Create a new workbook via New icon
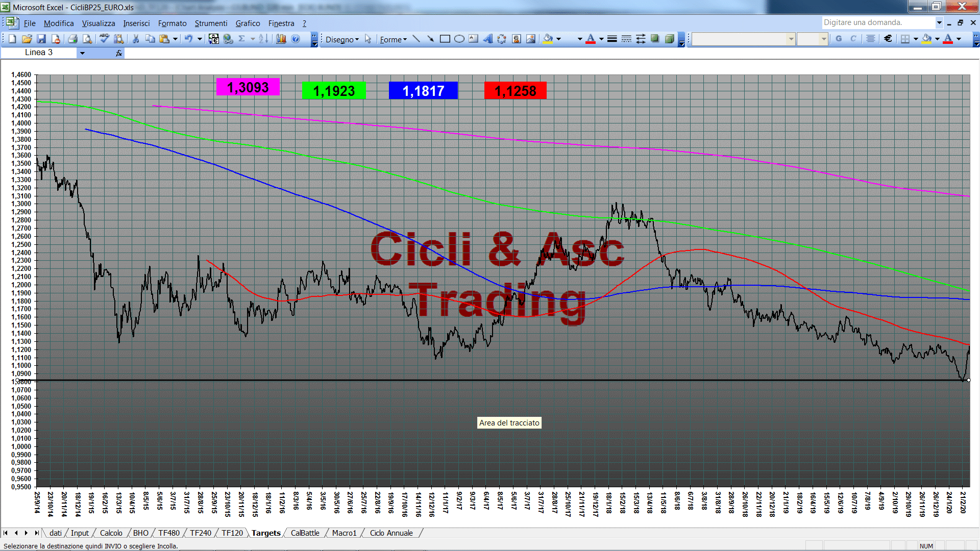Viewport: 980px width, 551px height. [x=13, y=39]
